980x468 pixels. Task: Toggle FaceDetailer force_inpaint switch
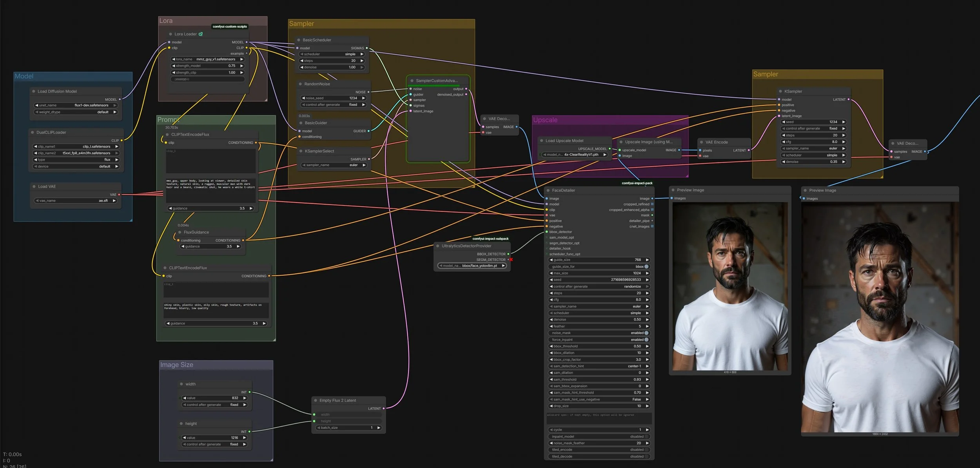point(646,340)
